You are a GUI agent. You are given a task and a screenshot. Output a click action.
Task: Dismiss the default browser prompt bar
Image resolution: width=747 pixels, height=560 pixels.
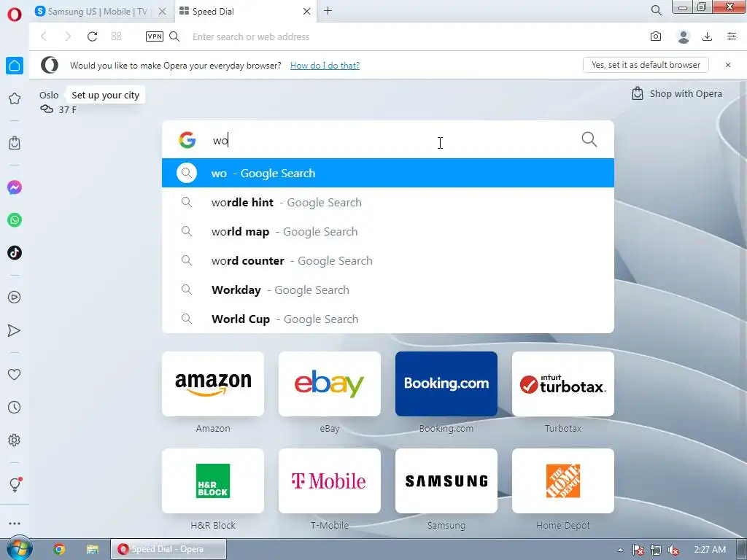pyautogui.click(x=727, y=65)
